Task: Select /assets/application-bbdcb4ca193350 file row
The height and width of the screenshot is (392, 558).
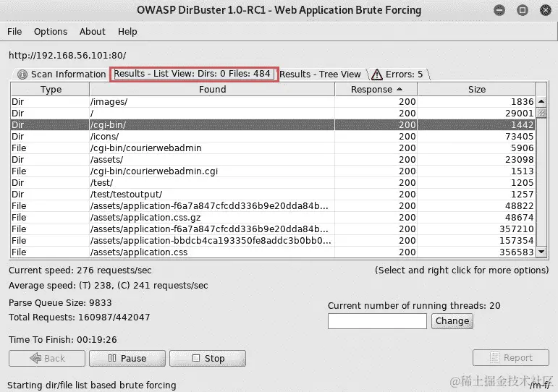Action: click(x=273, y=240)
